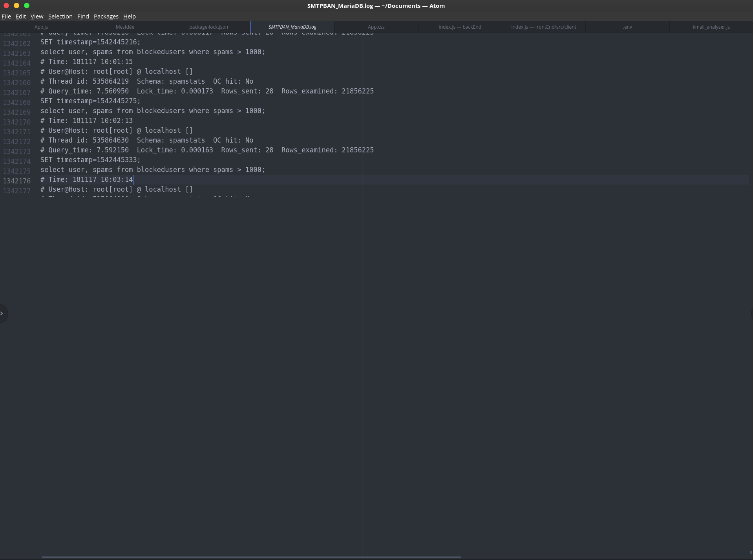Image resolution: width=753 pixels, height=560 pixels.
Task: Open the File menu
Action: tap(6, 16)
